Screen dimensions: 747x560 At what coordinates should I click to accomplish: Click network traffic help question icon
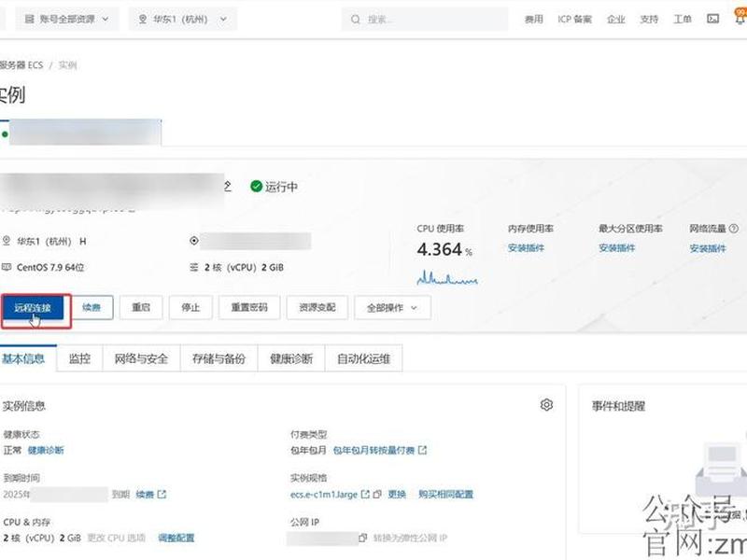point(734,229)
